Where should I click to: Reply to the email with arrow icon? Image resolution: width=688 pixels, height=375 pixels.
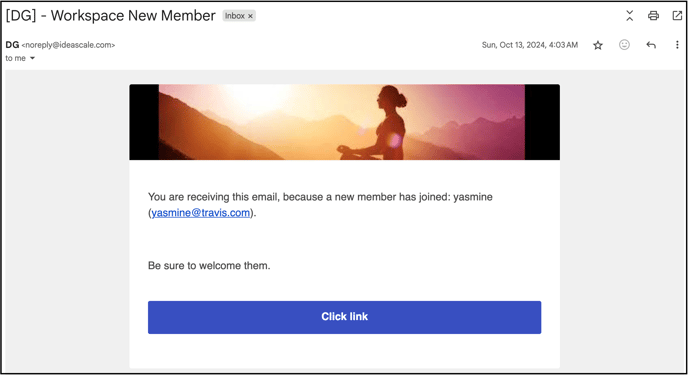click(x=651, y=45)
